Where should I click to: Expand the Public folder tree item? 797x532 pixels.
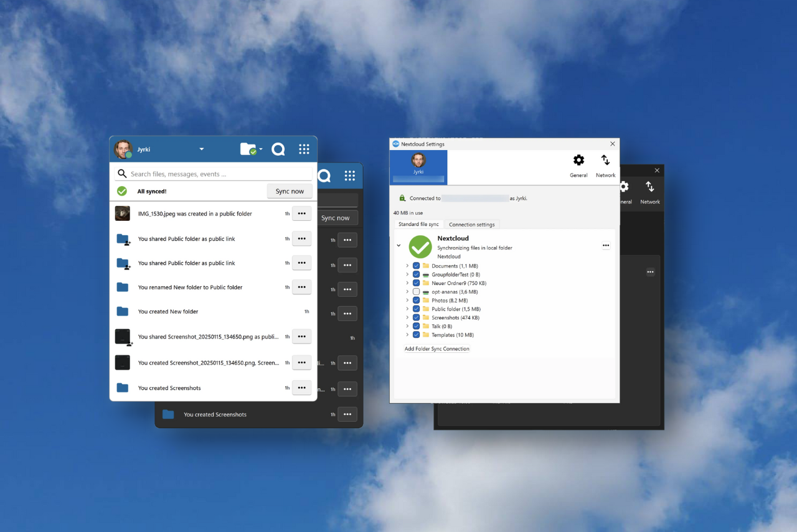(x=408, y=309)
